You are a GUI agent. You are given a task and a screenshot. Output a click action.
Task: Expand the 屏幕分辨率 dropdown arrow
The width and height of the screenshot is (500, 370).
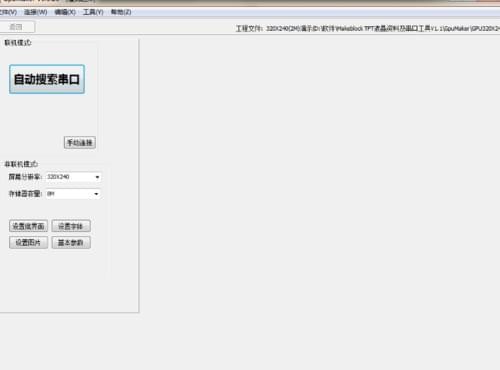(97, 177)
